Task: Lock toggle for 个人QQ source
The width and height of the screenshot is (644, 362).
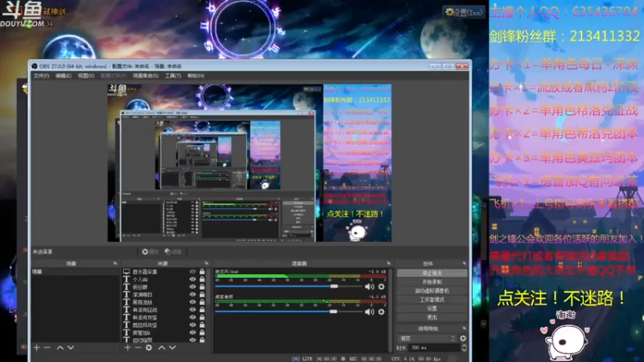Action: 202,279
